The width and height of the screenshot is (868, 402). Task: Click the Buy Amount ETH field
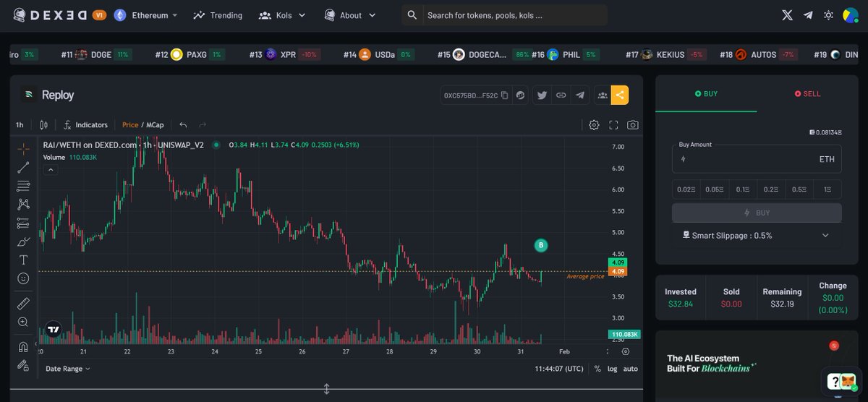coord(757,158)
